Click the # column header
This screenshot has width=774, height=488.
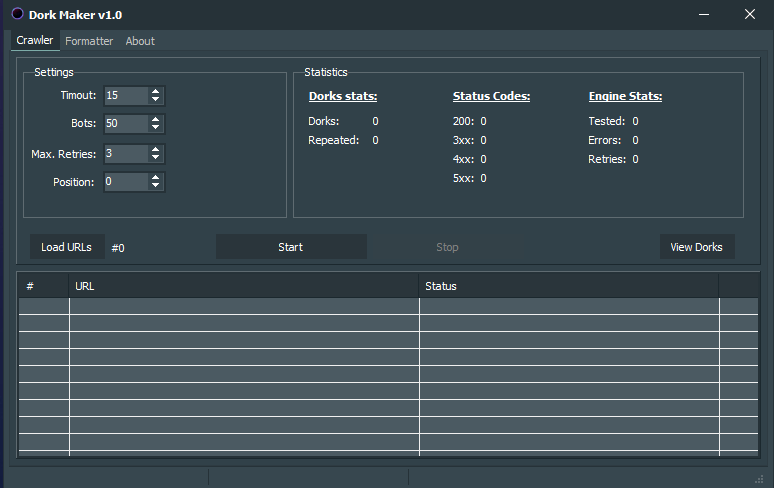(43, 286)
